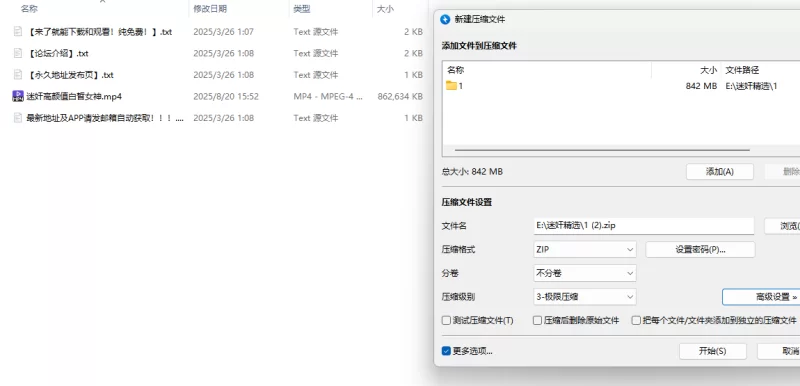Click the 浏览 button beside 文件名
The height and width of the screenshot is (386, 800).
coord(782,226)
